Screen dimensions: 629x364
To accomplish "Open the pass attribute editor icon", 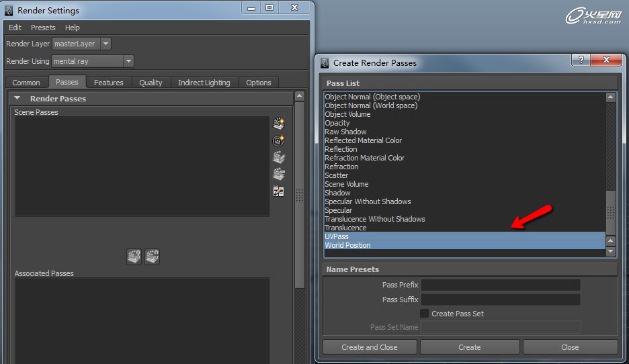I will (279, 191).
